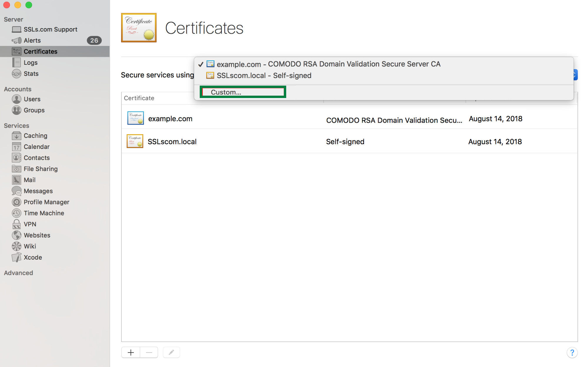The width and height of the screenshot is (588, 367).
Task: Click the blue popup arrow of the certificate selector
Action: (575, 75)
